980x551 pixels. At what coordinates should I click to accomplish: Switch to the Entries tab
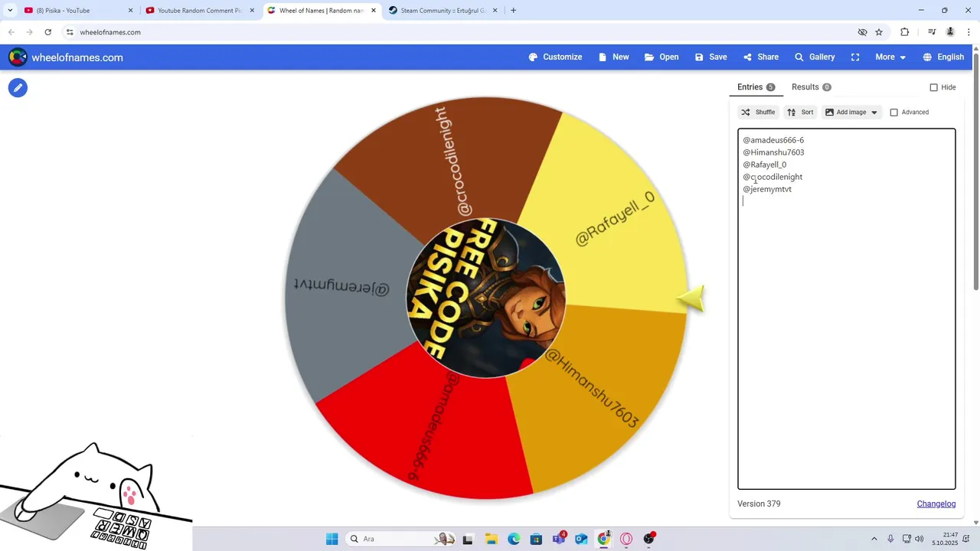[756, 87]
